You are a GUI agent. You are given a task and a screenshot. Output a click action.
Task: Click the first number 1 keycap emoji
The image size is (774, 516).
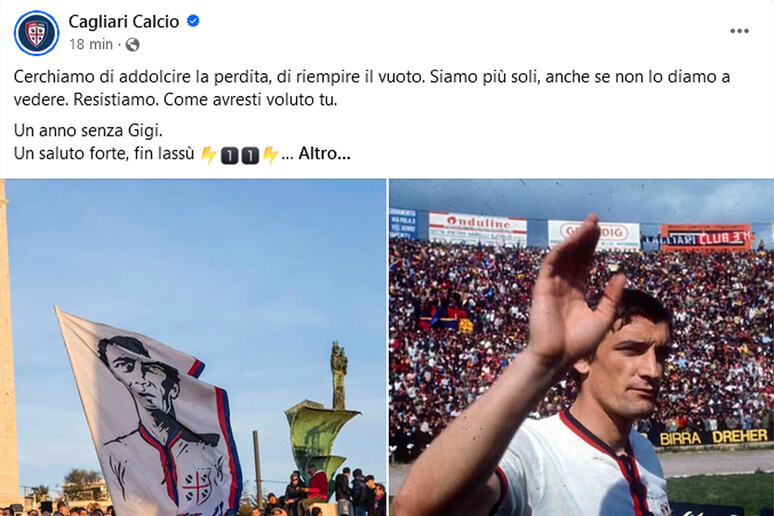tap(230, 156)
